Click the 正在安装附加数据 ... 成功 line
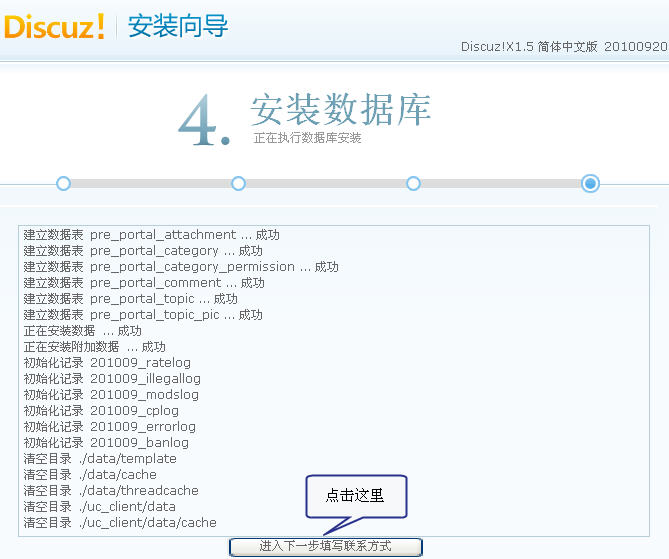The width and height of the screenshot is (669, 559). pos(94,347)
